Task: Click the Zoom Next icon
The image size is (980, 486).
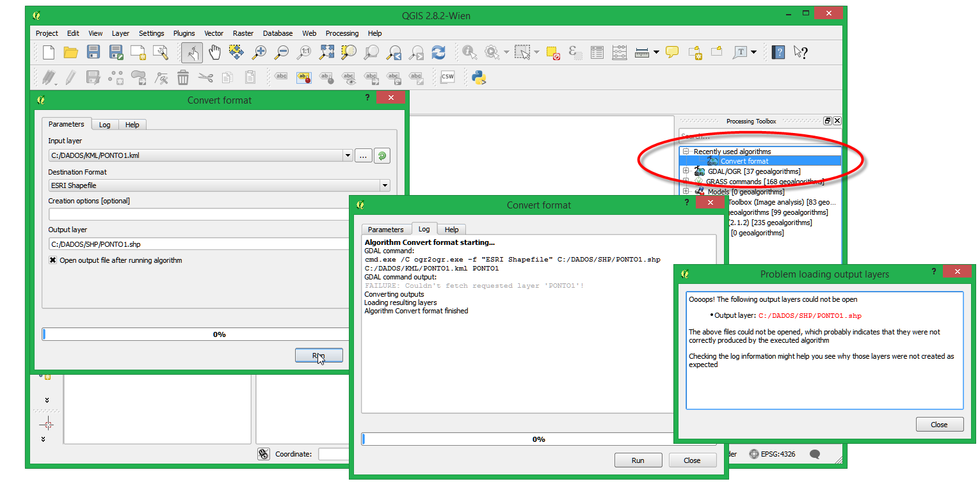Action: tap(416, 52)
